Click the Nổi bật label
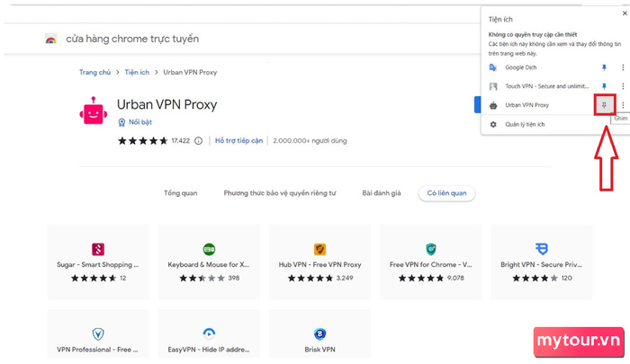This screenshot has height=364, width=630. 140,122
